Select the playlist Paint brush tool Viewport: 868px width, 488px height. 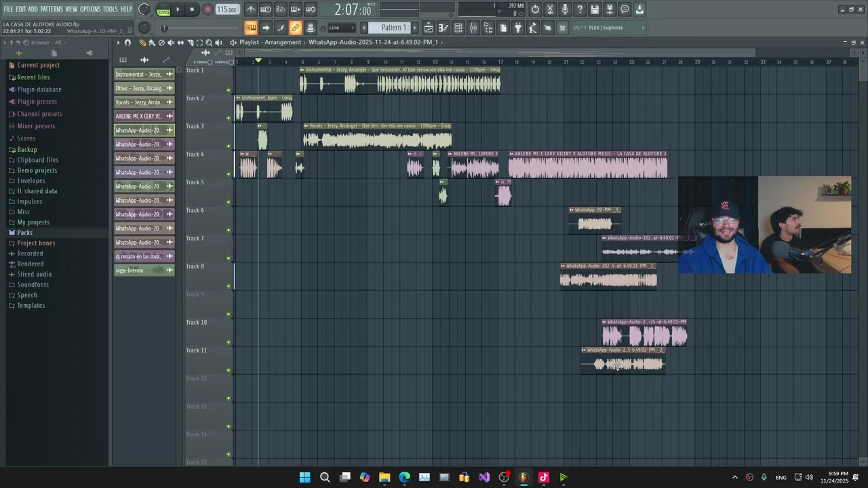click(x=152, y=43)
